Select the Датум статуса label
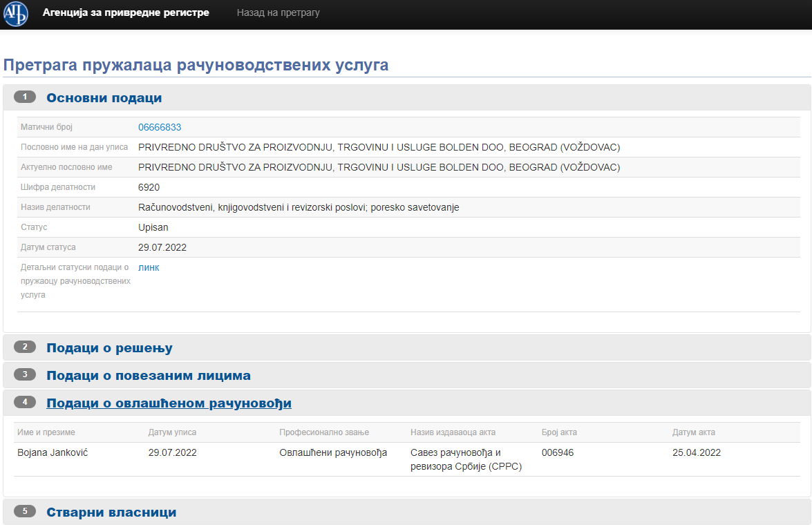Screen dimensions: 812x527 click(x=48, y=247)
